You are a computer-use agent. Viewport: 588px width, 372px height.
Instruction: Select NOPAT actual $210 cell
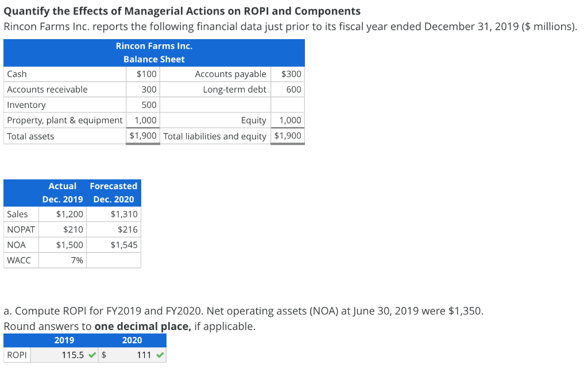(x=63, y=229)
